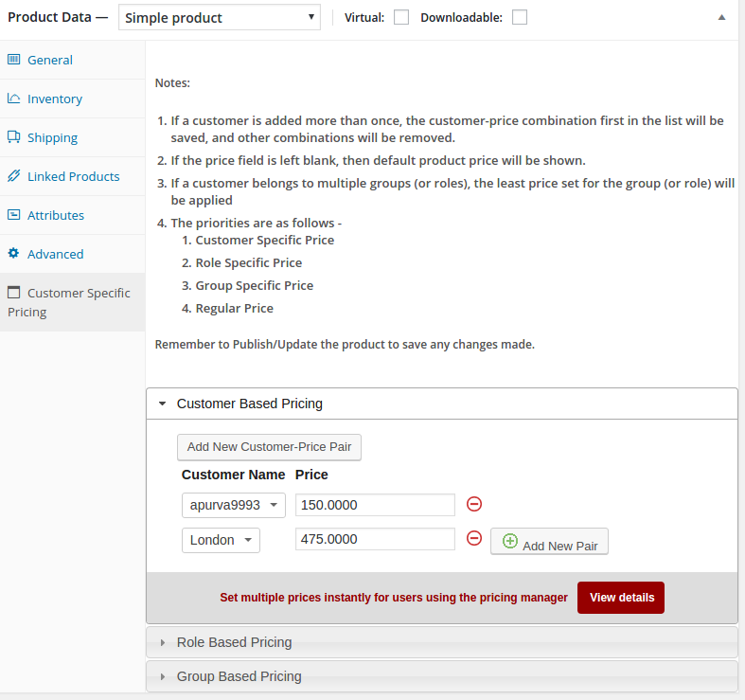Screen dimensions: 745x700
Task: Click the Customer Specific Pricing window icon
Action: coord(14,292)
